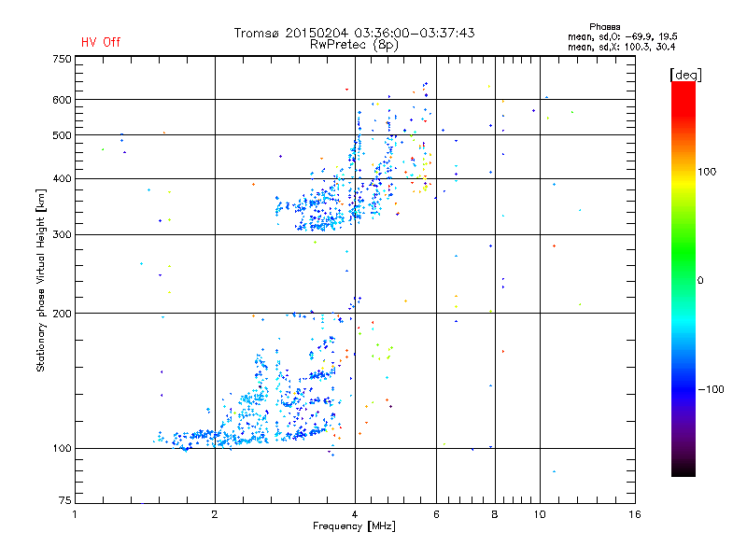Click the x-axis '1' tick label

point(75,514)
